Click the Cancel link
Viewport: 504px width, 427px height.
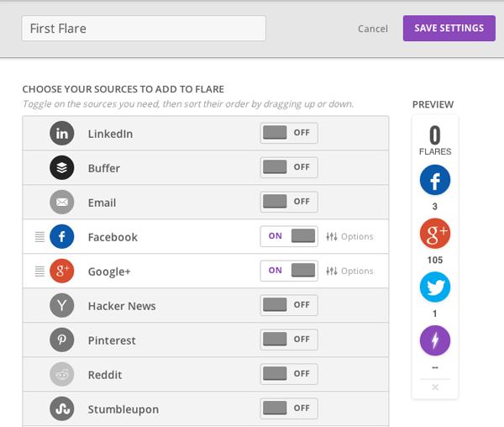(x=373, y=29)
